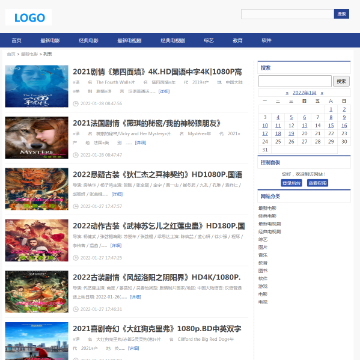The width and height of the screenshot is (360, 360).
Task: Select date 1 in the calendar
Action: pyautogui.click(x=331, y=109)
